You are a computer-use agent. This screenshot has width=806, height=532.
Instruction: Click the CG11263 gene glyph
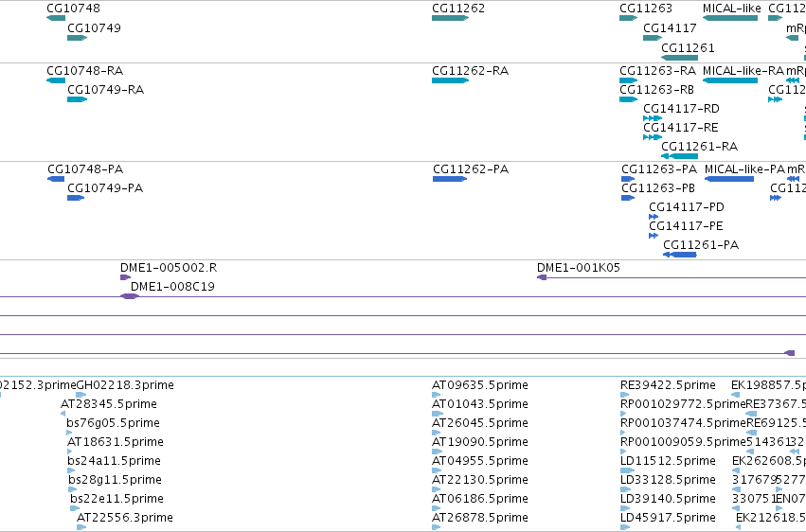click(x=628, y=18)
